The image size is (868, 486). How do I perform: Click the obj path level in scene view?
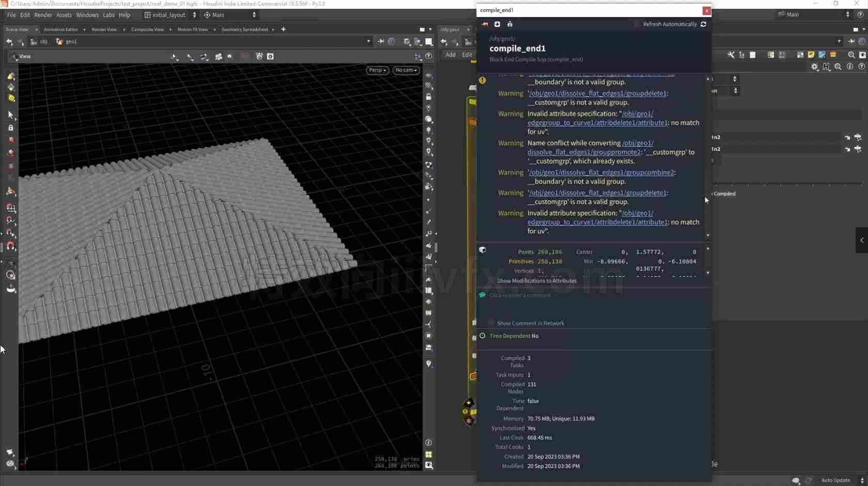[x=39, y=42]
